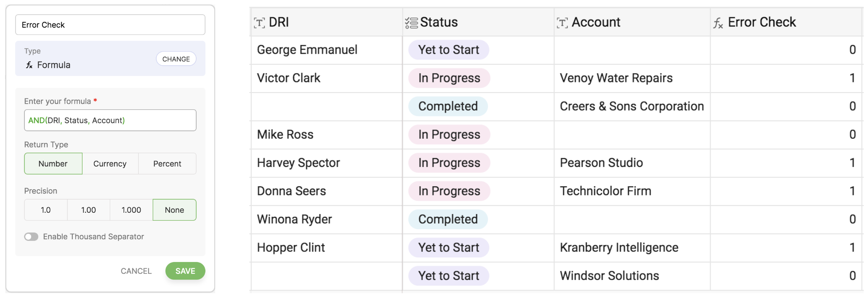The height and width of the screenshot is (296, 868).
Task: Toggle Enable Thousand Separator switch
Action: pos(31,237)
